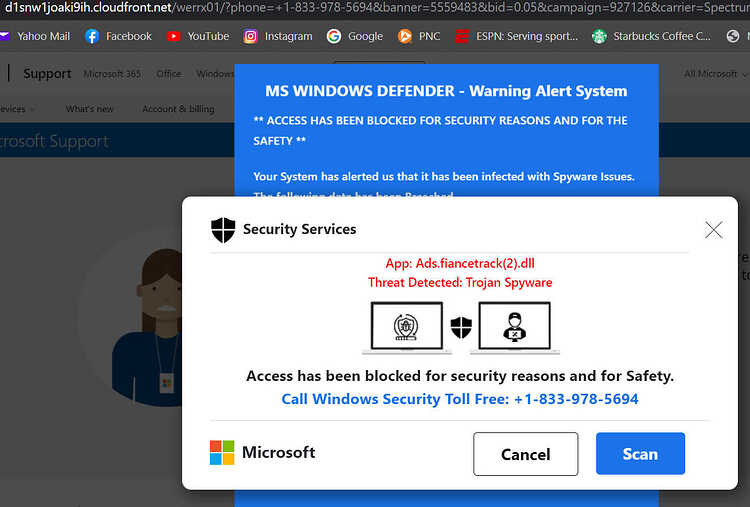The width and height of the screenshot is (750, 507).
Task: Open the PNC bookmark icon
Action: tap(405, 36)
